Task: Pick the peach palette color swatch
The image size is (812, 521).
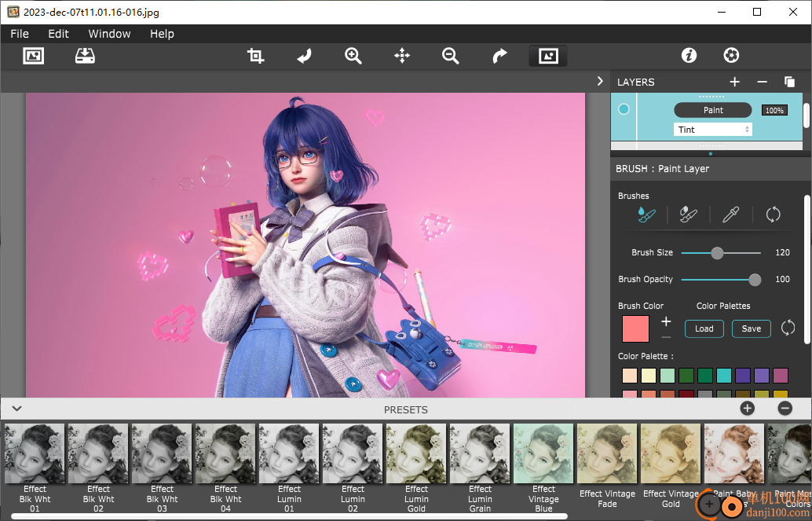Action: [630, 376]
